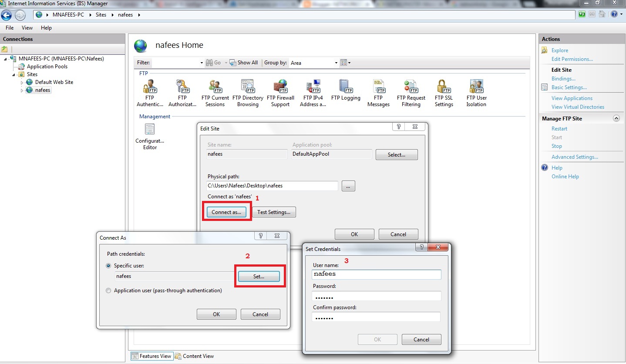
Task: Click Edit Permissions link in Actions
Action: tap(572, 59)
